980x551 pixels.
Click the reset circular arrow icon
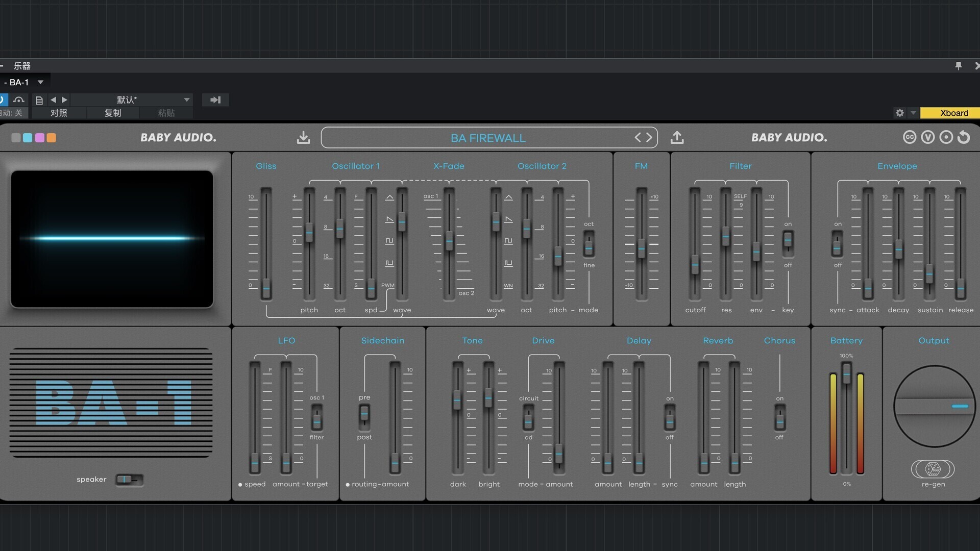pyautogui.click(x=964, y=137)
